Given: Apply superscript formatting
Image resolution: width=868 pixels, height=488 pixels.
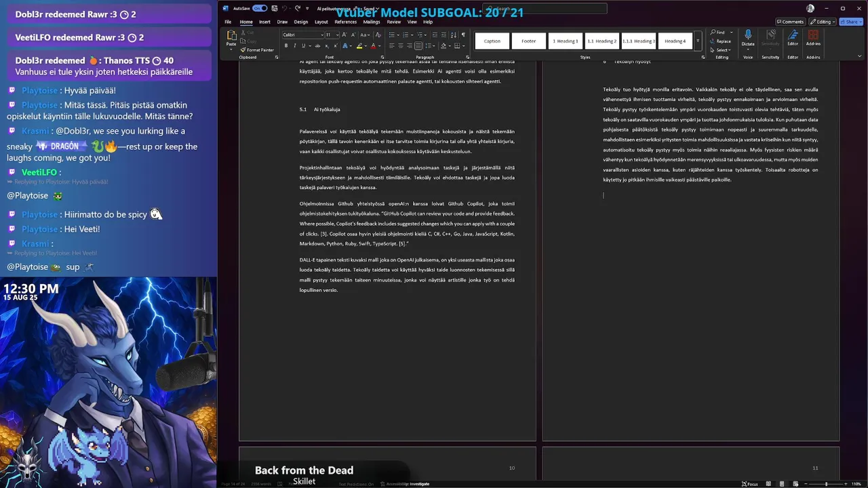Looking at the screenshot, I should 336,45.
